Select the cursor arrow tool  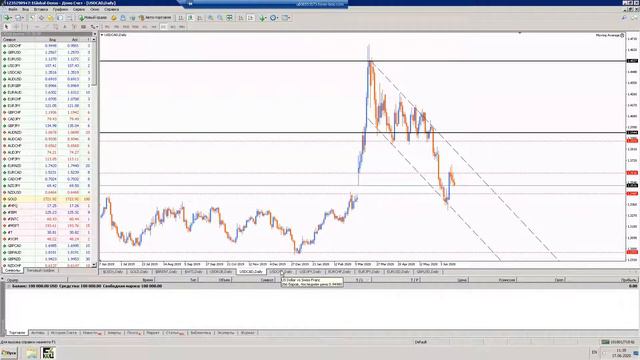pyautogui.click(x=6, y=27)
